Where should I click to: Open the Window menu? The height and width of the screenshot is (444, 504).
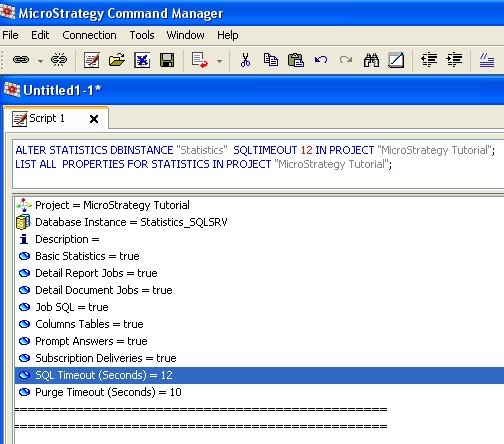click(185, 35)
